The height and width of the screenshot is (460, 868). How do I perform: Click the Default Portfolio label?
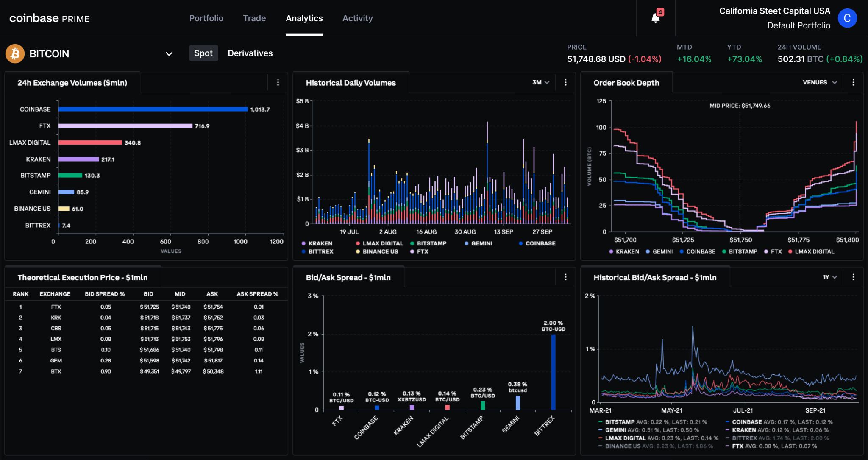[x=799, y=25]
